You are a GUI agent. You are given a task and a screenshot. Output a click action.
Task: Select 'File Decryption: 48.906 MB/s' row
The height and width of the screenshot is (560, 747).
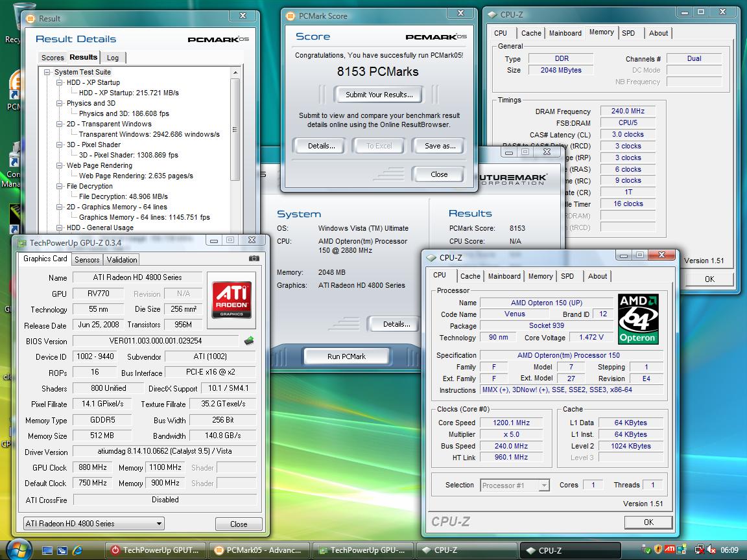tap(123, 196)
